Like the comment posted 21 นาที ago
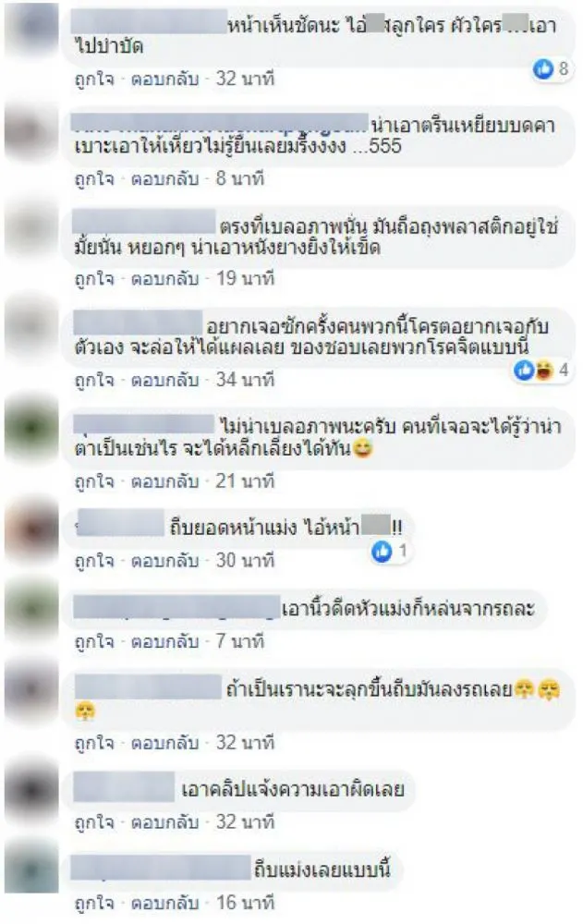Screen dimensions: 583x924 (x=93, y=481)
